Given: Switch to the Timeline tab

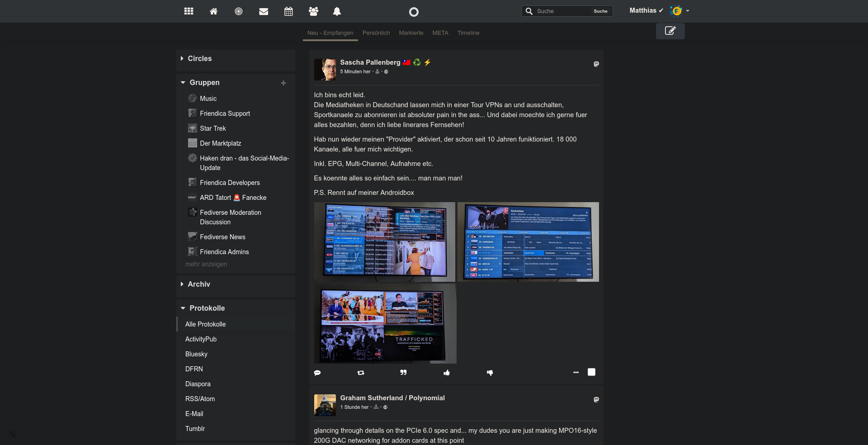Looking at the screenshot, I should pyautogui.click(x=468, y=33).
